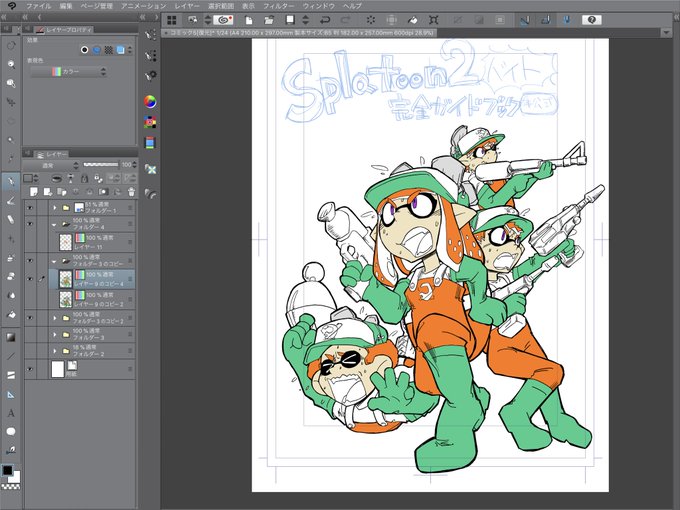The height and width of the screenshot is (510, 680).
Task: Open the tool property gear-brush icon
Action: tap(150, 76)
